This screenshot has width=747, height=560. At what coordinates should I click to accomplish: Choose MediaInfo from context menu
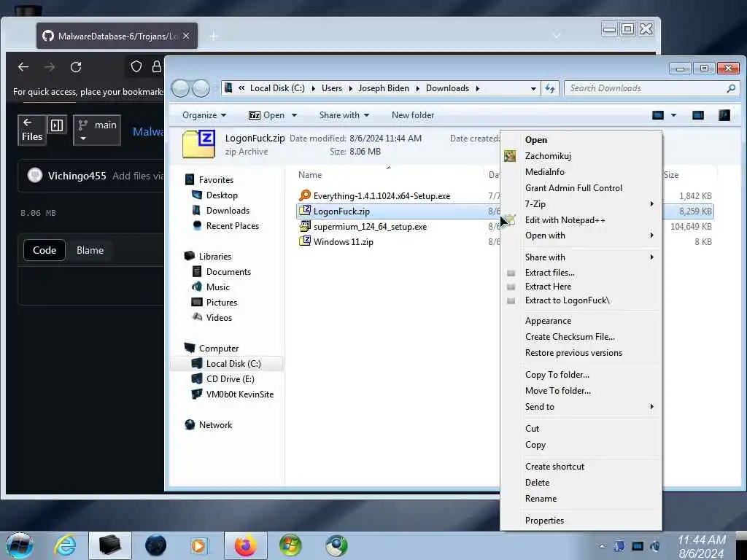click(544, 172)
